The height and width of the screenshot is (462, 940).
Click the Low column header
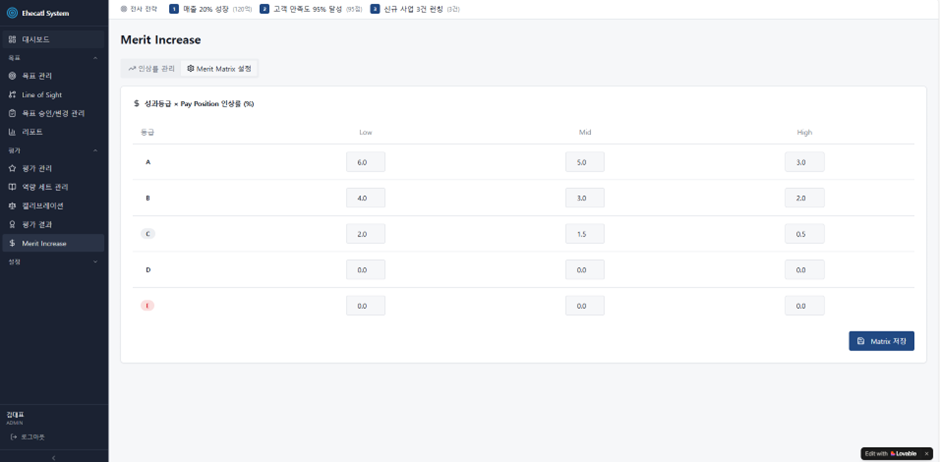tap(366, 132)
